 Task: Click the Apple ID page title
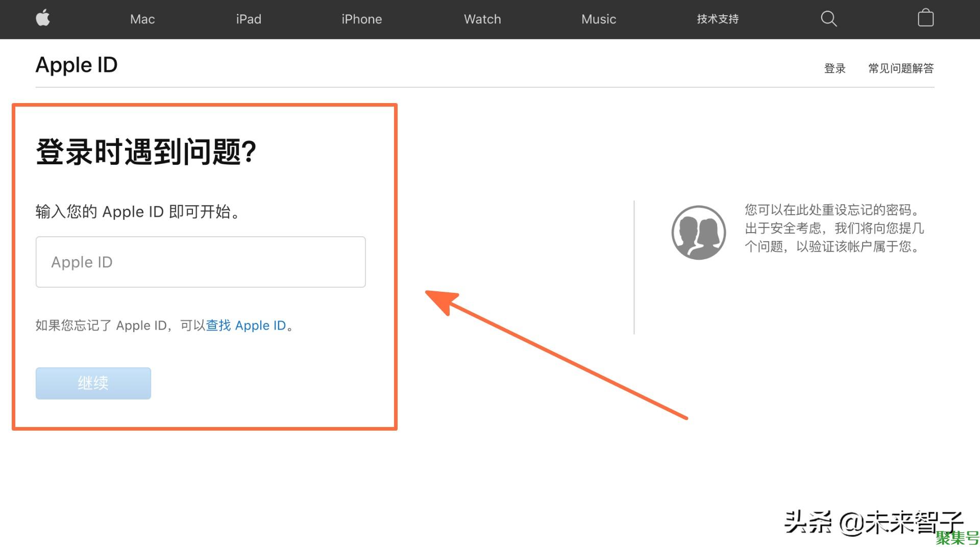[x=77, y=65]
